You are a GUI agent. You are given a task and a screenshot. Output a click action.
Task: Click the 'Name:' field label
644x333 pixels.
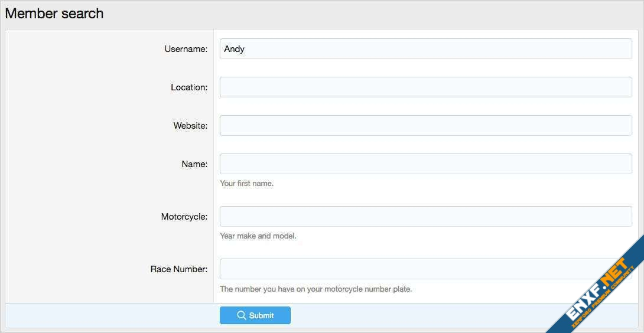point(194,164)
